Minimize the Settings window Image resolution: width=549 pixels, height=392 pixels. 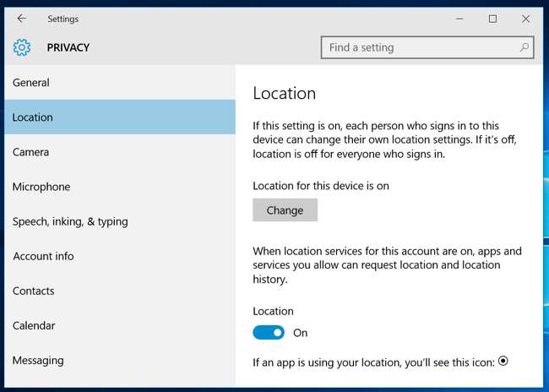point(459,19)
